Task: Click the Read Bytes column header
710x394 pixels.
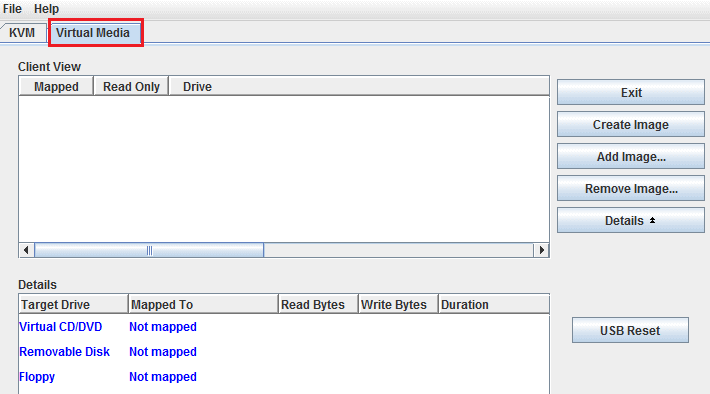Action: [318, 304]
